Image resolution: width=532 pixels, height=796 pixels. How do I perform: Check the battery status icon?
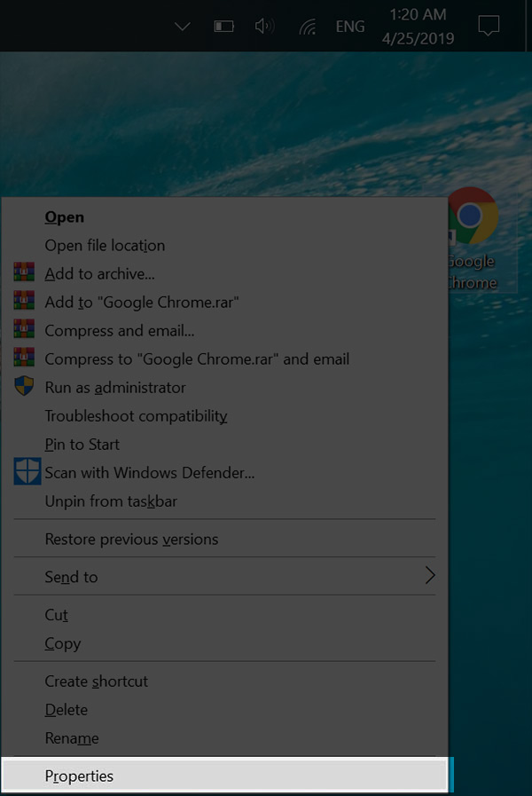pos(223,27)
